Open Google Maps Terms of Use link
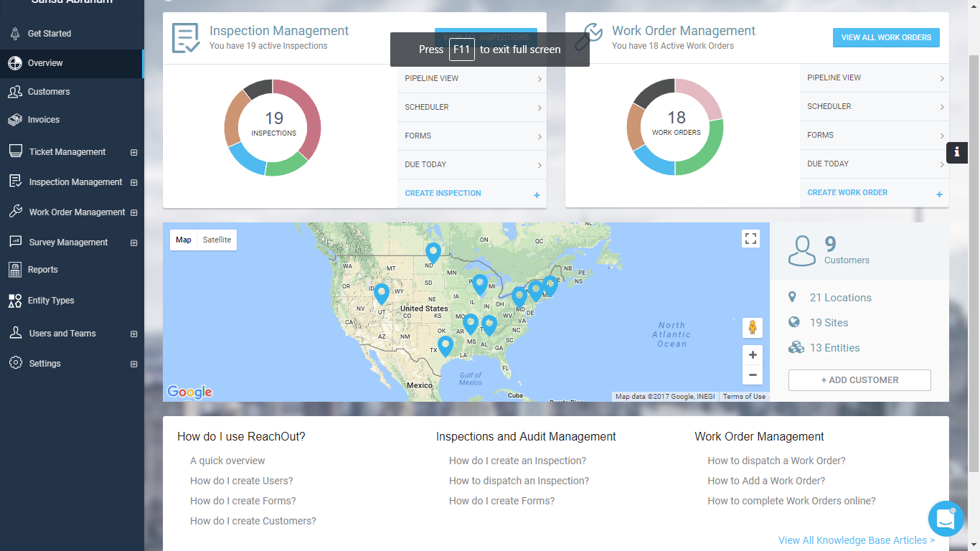 click(744, 397)
